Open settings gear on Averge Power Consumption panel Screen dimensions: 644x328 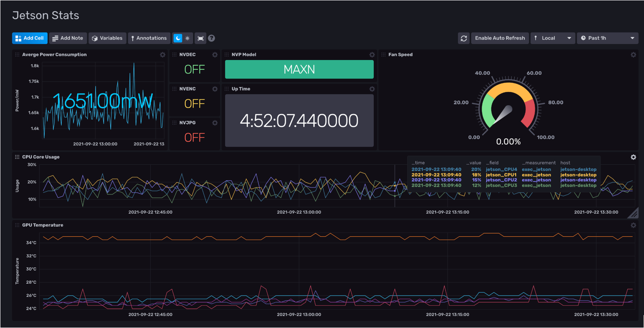(162, 55)
